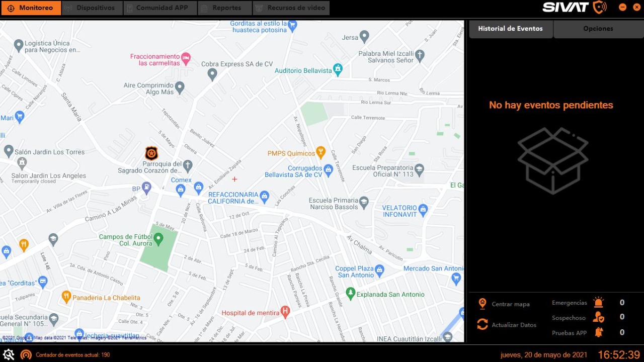
Task: Click the Corrugados Bellavista SA de CV marker
Action: [x=329, y=169]
